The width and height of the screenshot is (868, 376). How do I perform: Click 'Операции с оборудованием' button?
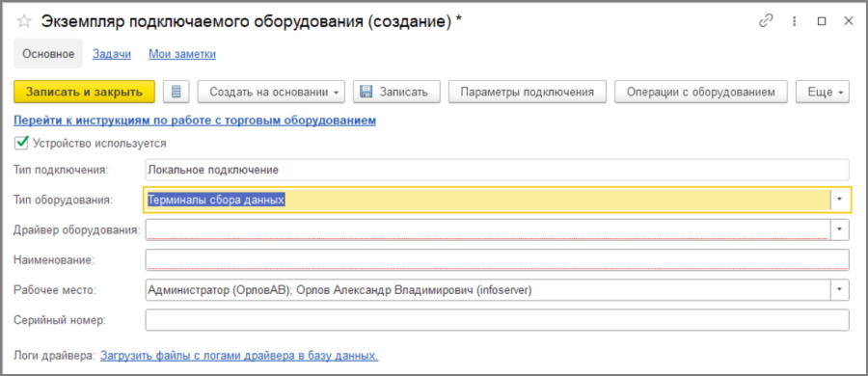pyautogui.click(x=701, y=92)
